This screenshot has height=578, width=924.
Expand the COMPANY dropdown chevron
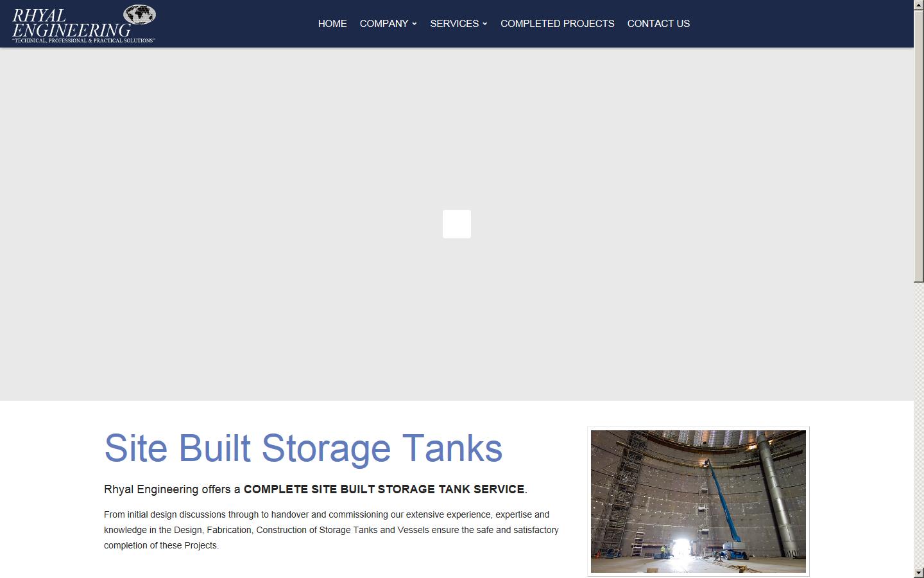pos(415,24)
